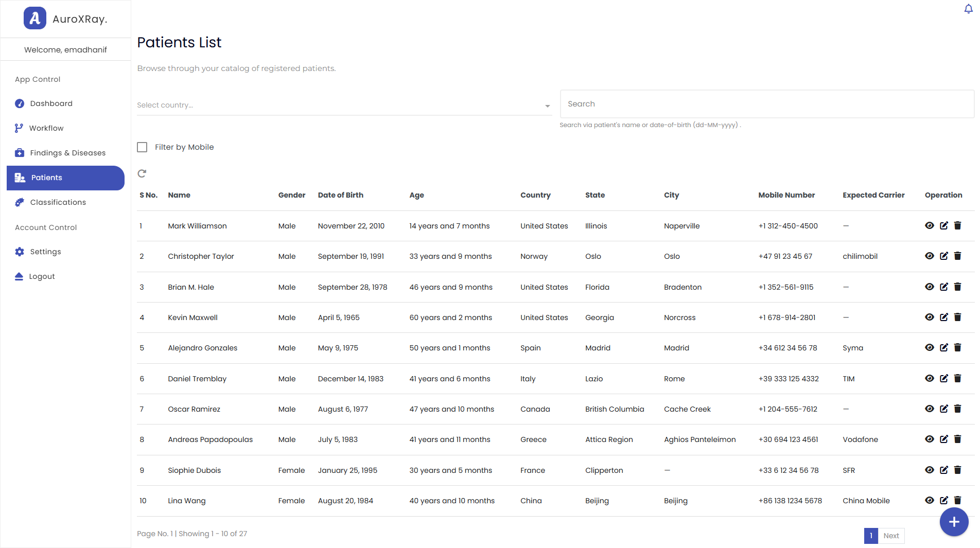
Task: Go to the Next page of patients
Action: (891, 535)
